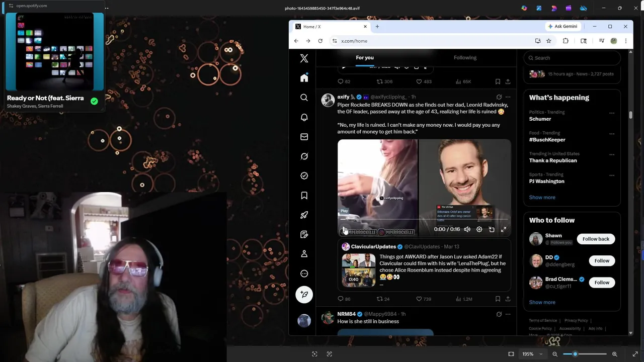Open Grok explain icon on axify post
The image size is (644, 362).
click(x=499, y=97)
